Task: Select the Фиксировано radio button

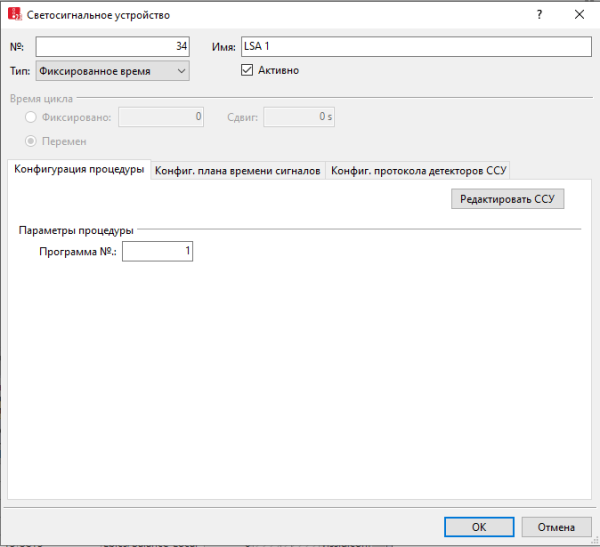Action: (31, 117)
